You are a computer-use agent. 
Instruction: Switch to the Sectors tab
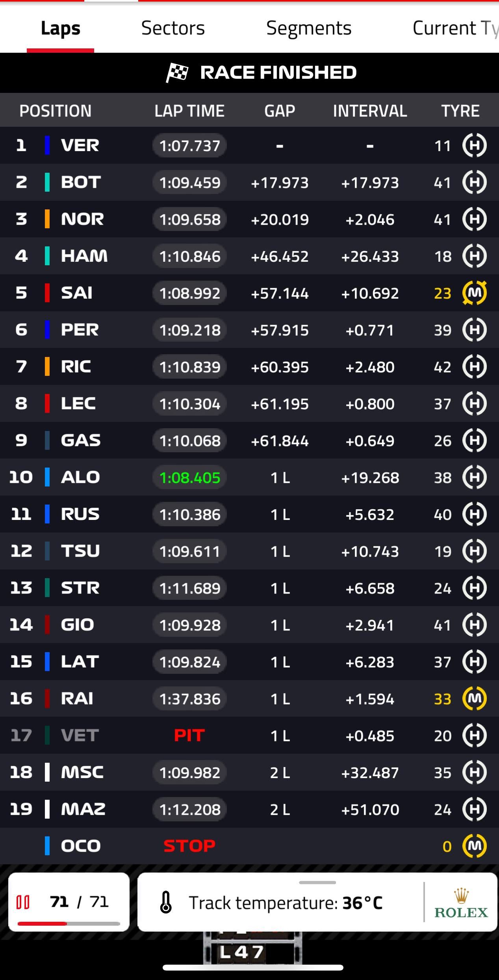coord(173,28)
